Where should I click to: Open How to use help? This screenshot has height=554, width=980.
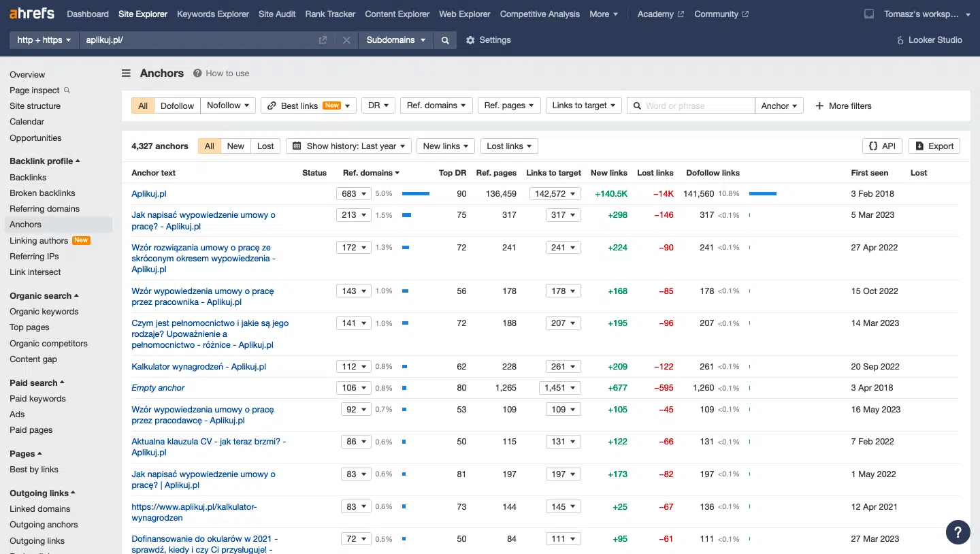221,74
